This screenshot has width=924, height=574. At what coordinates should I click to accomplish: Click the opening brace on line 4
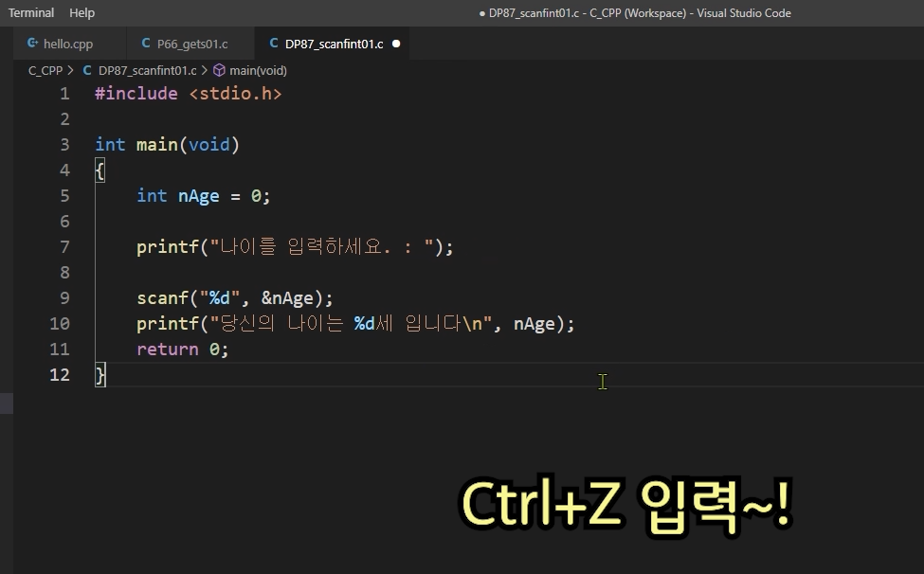[x=100, y=170]
